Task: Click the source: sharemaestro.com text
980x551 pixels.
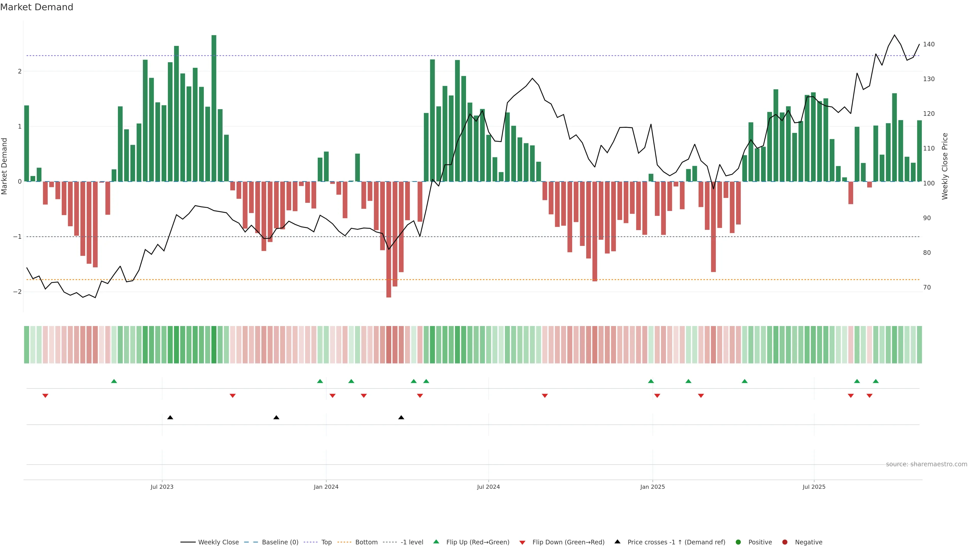Action: [x=926, y=464]
